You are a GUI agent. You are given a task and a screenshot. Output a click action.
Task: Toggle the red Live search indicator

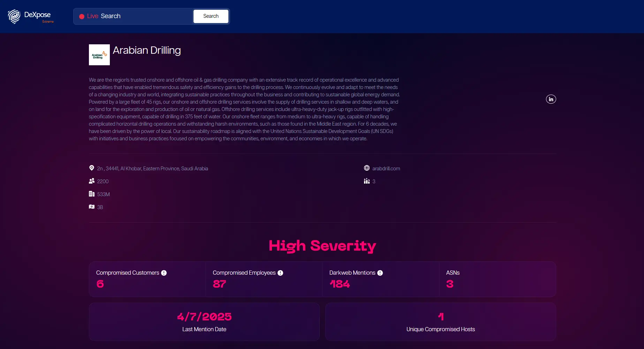(x=82, y=16)
